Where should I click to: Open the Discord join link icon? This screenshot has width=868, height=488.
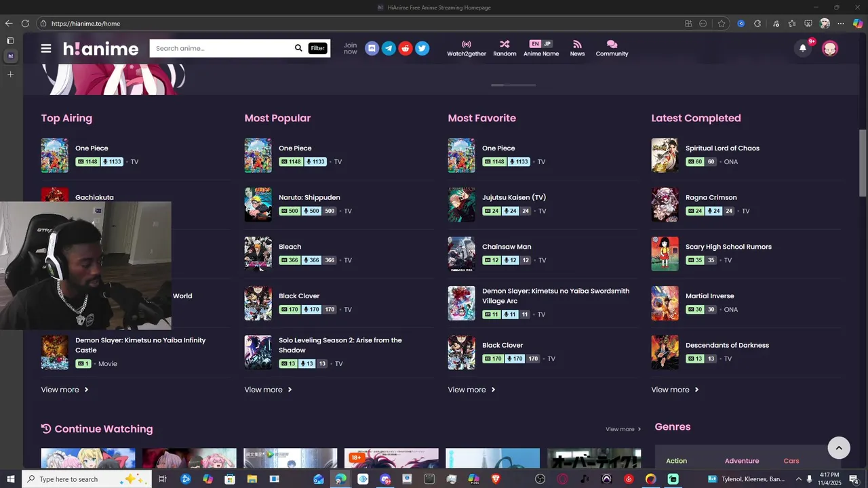click(372, 48)
